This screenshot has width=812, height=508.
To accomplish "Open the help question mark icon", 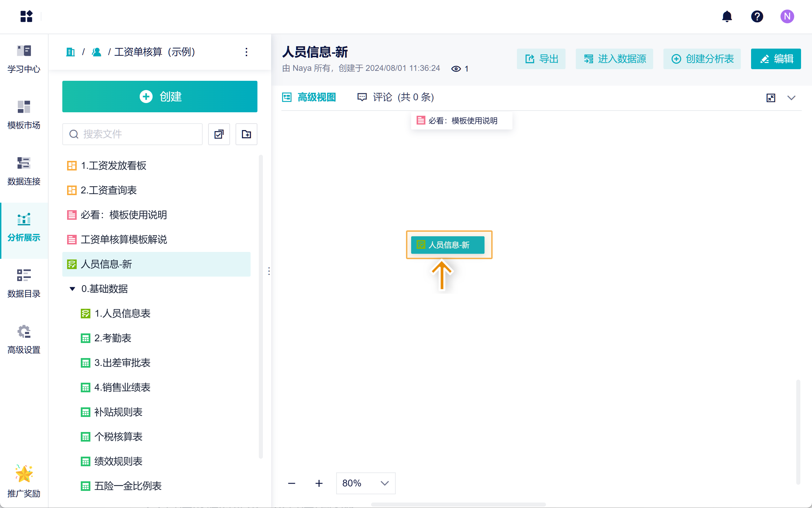I will [x=757, y=16].
